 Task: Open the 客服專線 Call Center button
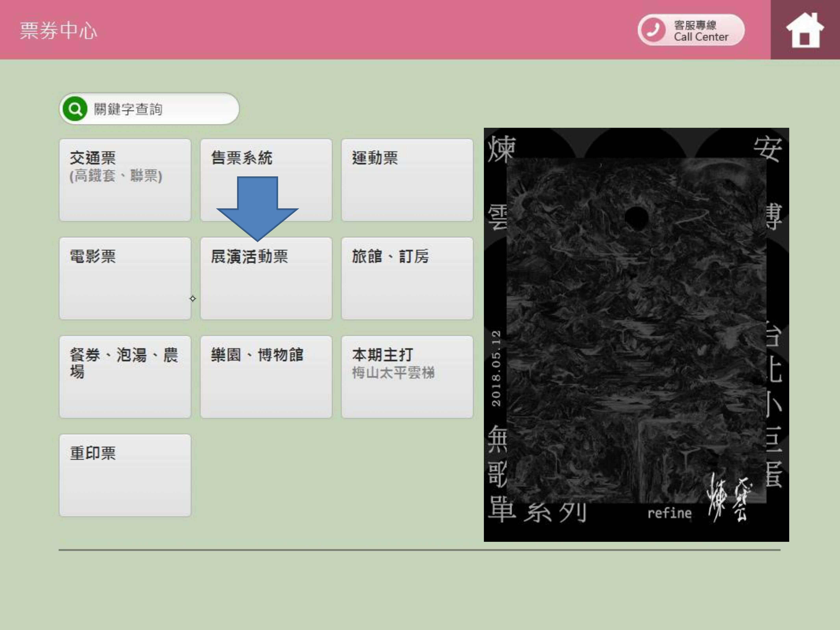tap(691, 30)
